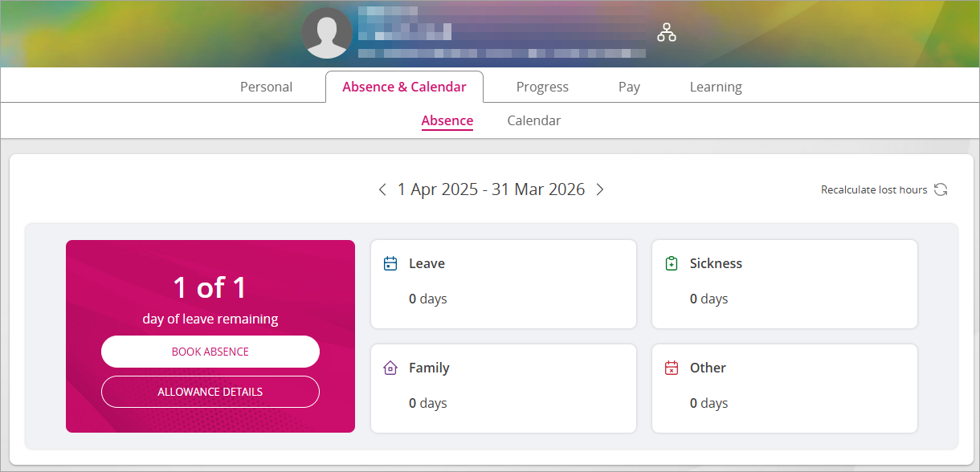The height and width of the screenshot is (472, 980).
Task: Switch to the Progress tab
Action: 542,87
